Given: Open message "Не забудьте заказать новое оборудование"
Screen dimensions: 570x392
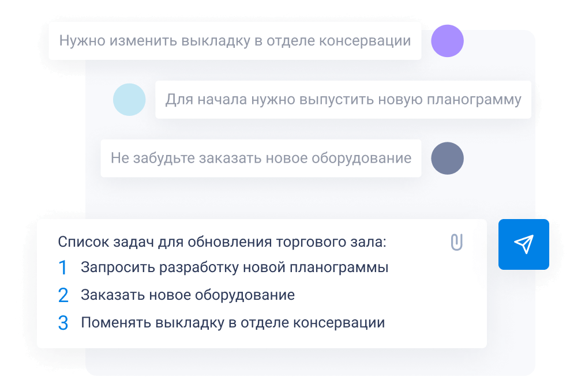Looking at the screenshot, I should pyautogui.click(x=261, y=159).
